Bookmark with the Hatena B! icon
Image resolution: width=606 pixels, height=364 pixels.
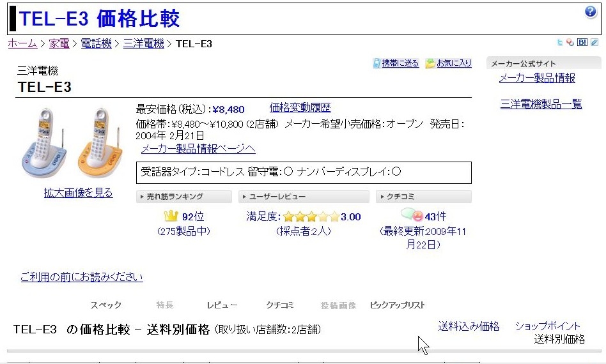click(x=582, y=42)
